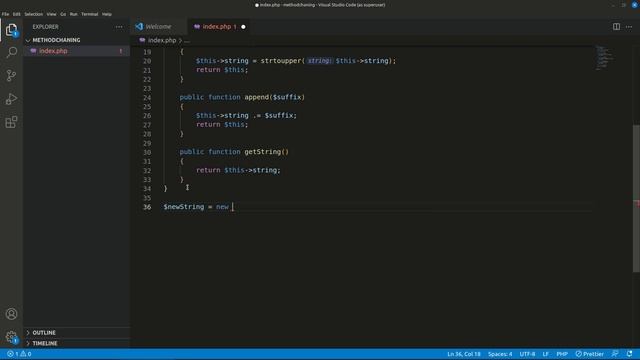Click the EXPLORER panel title

click(45, 27)
